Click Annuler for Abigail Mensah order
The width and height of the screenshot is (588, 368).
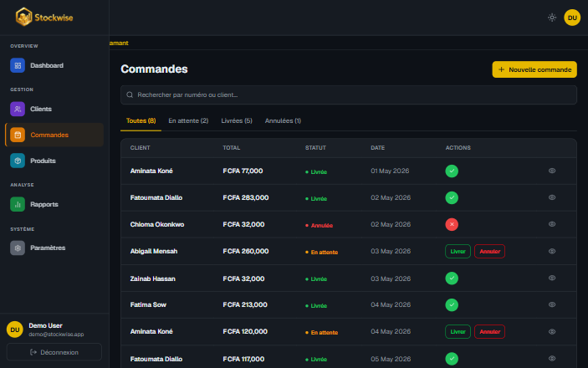490,252
